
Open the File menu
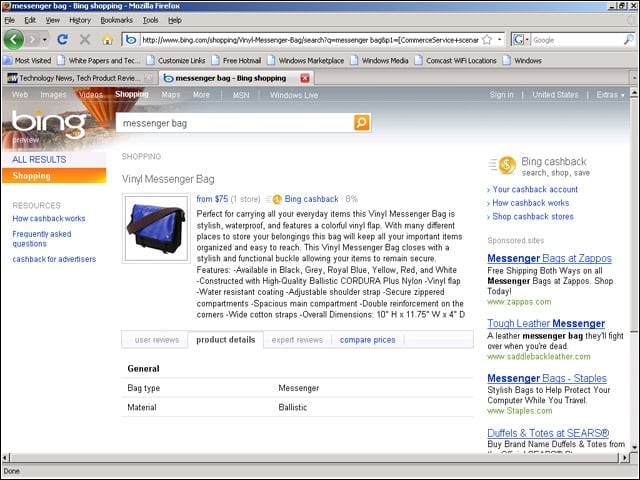pyautogui.click(x=9, y=20)
